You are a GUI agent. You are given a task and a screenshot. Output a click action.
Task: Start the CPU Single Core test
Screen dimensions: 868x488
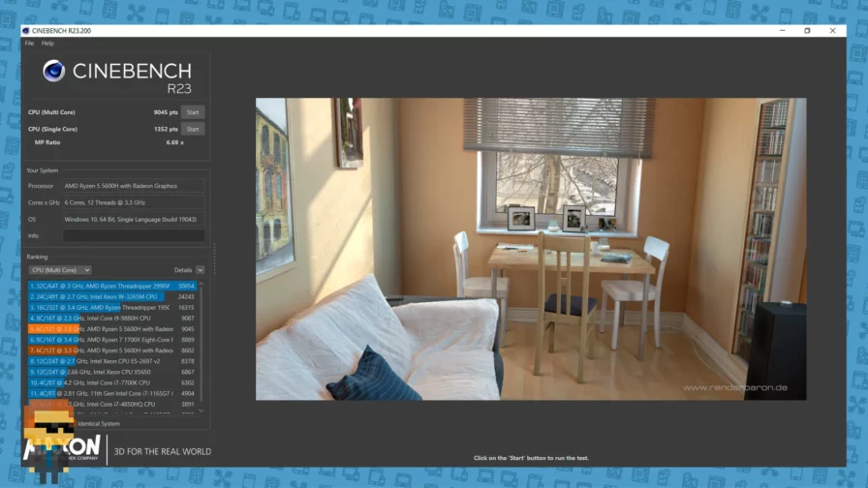pos(193,129)
